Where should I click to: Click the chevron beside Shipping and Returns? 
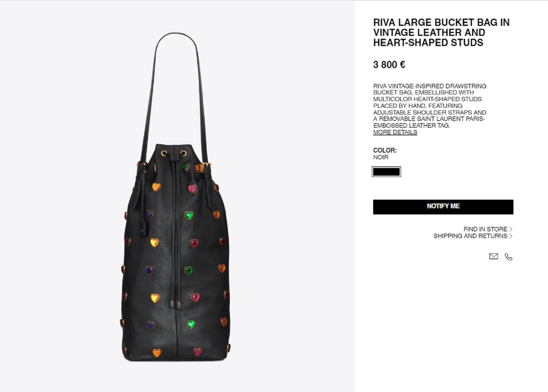(x=511, y=236)
